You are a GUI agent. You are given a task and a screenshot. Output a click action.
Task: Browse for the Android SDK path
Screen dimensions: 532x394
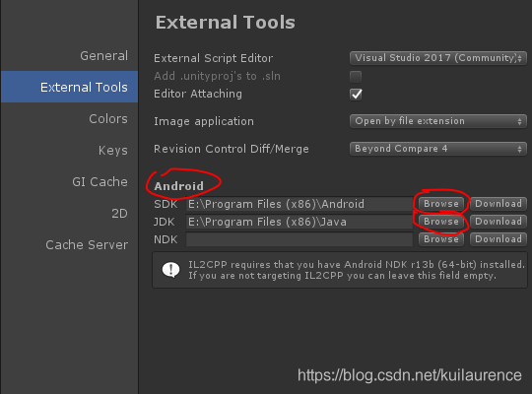441,204
